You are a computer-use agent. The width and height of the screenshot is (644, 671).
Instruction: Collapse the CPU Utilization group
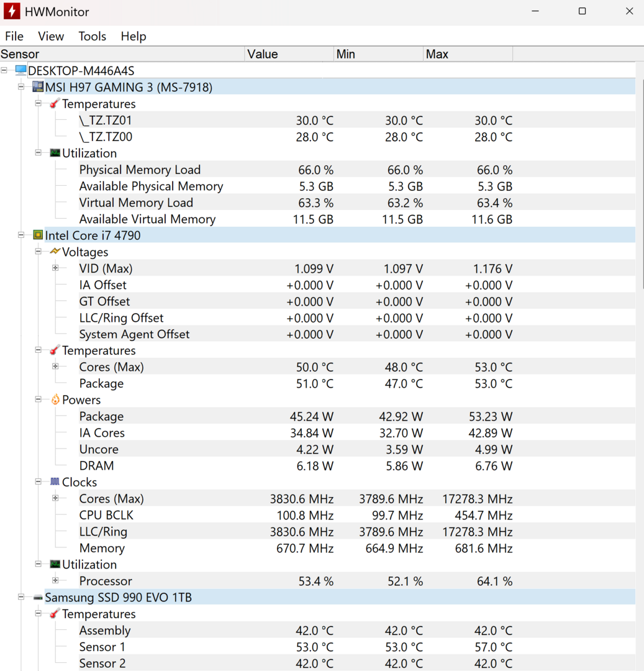39,564
